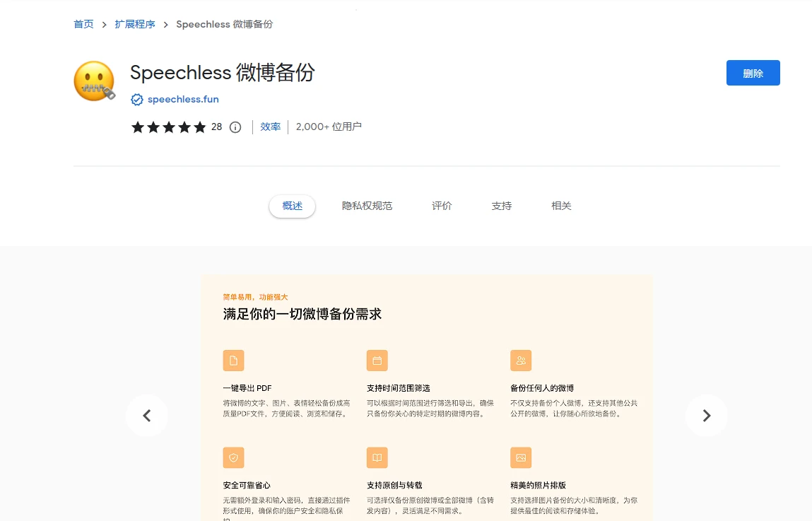
Task: Open the 评价 tab
Action: (x=442, y=206)
